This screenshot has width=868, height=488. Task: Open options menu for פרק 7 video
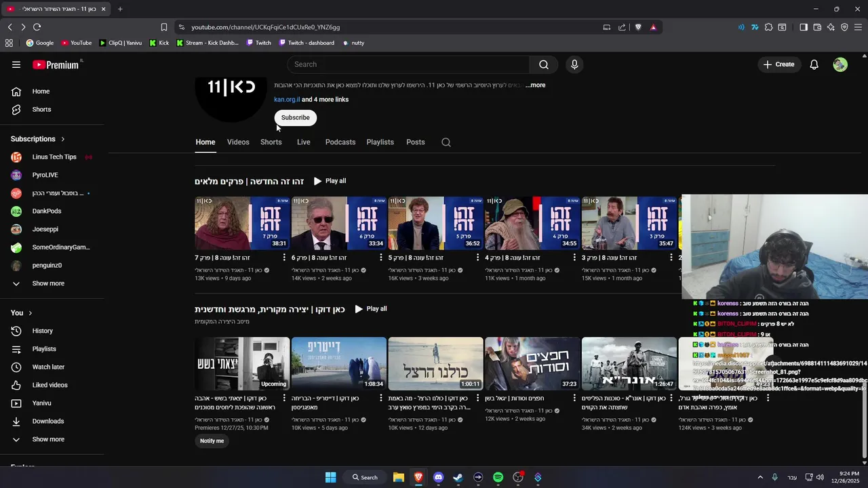tap(284, 258)
